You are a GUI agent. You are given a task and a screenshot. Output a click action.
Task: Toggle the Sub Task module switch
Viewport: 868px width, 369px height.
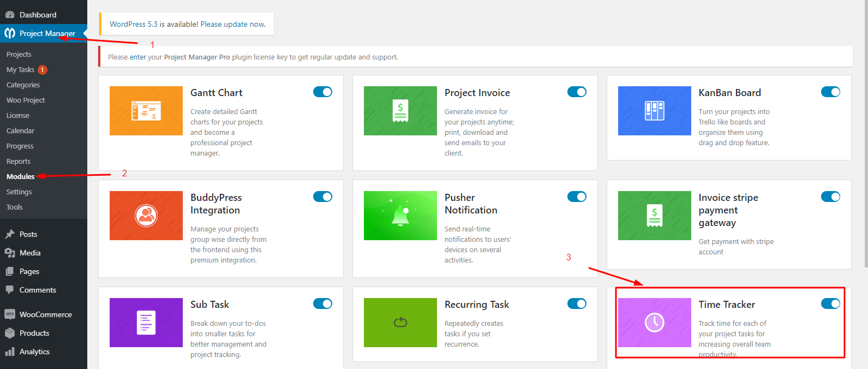[322, 303]
